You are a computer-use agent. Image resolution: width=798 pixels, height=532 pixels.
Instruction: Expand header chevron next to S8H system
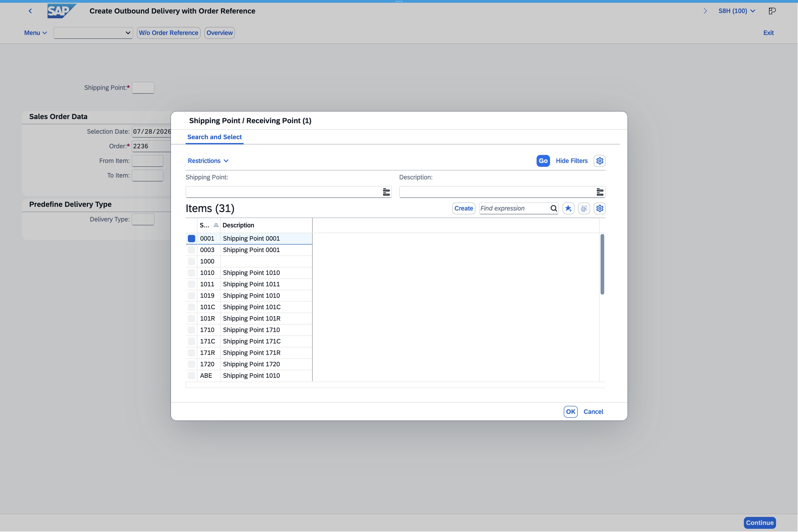[x=705, y=11]
